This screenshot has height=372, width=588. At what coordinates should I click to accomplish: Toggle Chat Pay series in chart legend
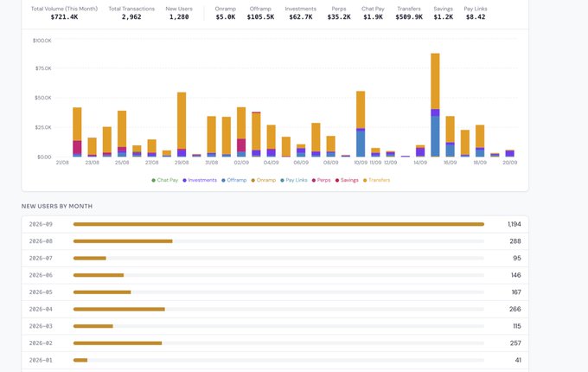(x=164, y=180)
